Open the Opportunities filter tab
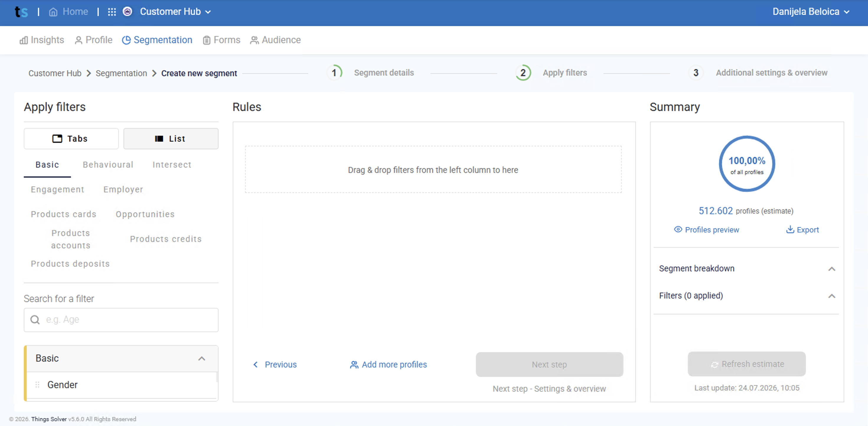The width and height of the screenshot is (868, 426). [x=145, y=214]
